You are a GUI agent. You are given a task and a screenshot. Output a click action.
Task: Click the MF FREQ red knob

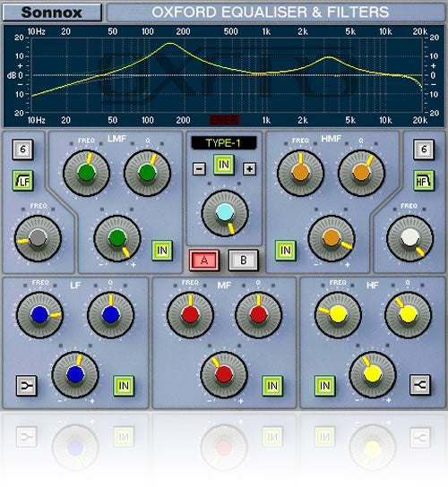(x=190, y=314)
